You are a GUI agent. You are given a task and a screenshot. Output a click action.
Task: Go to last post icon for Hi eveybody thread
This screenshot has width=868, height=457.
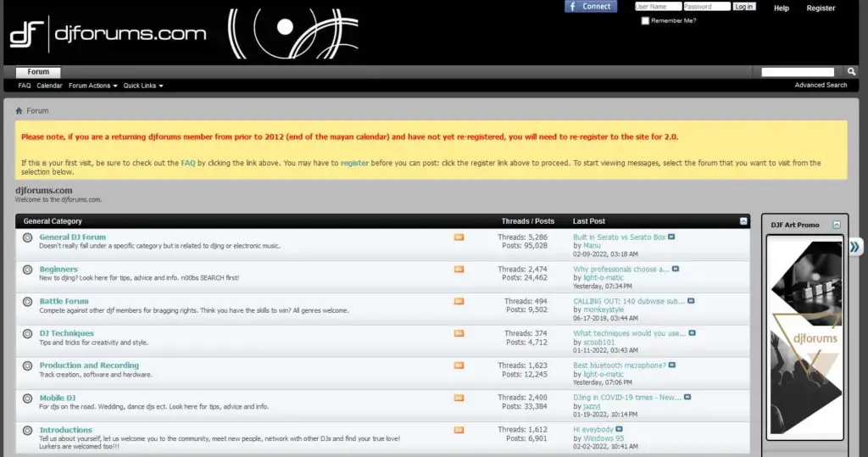[620, 430]
